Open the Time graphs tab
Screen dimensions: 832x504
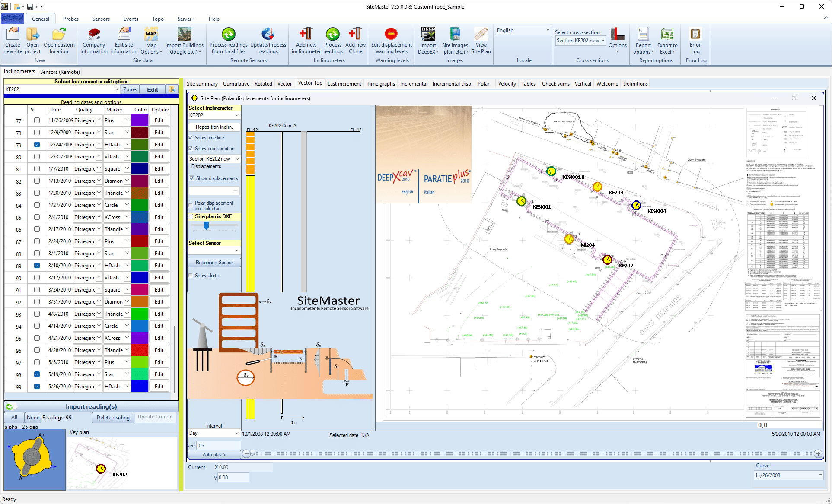[x=380, y=84]
